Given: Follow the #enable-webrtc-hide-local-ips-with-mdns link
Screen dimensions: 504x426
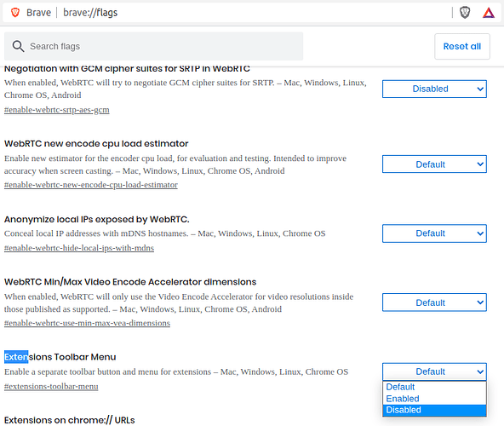Looking at the screenshot, I should [78, 248].
